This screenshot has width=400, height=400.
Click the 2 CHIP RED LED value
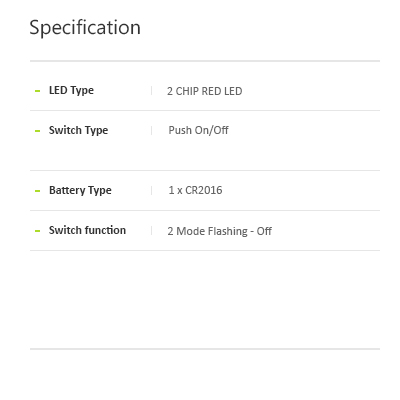[205, 91]
